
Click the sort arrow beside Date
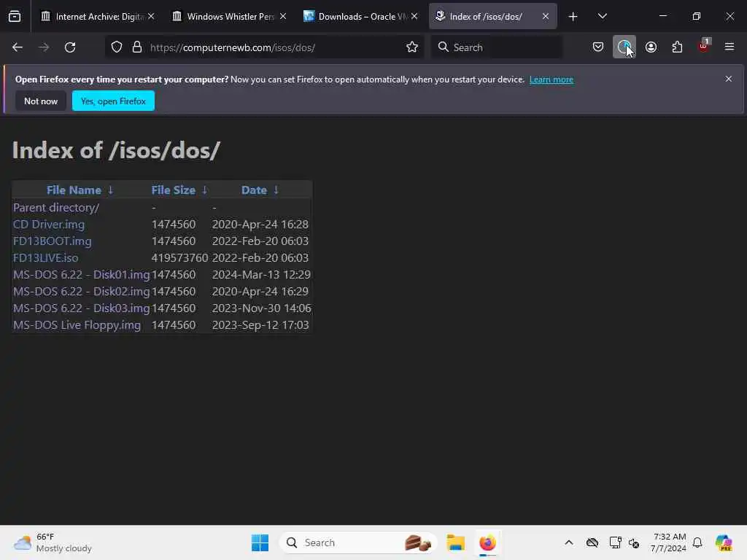276,190
